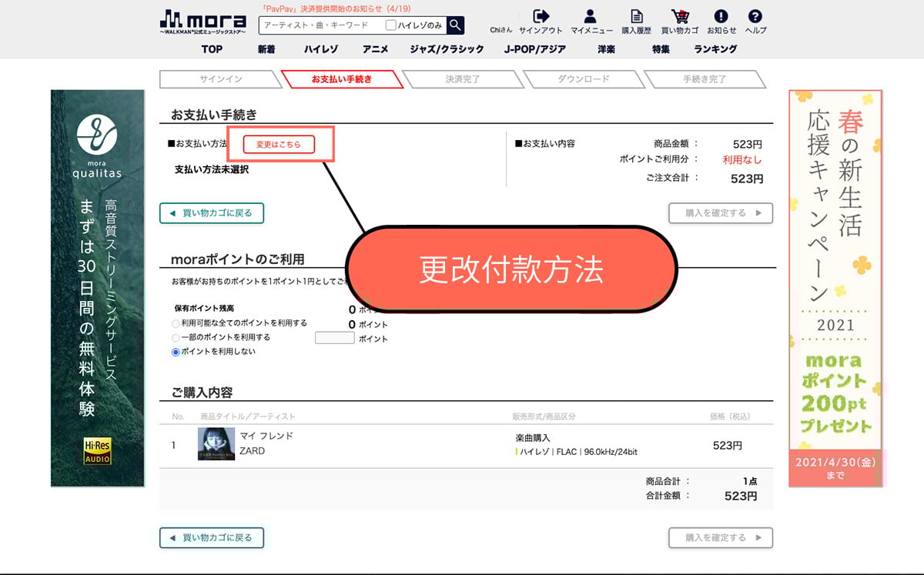The height and width of the screenshot is (575, 924).
Task: Click upper 買い物カゴに戻る button
Action: [212, 213]
